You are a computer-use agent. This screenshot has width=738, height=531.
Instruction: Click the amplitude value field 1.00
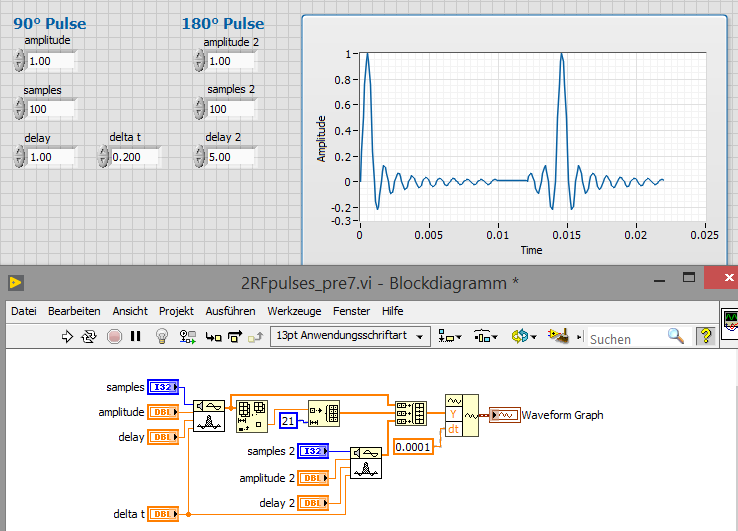50,61
